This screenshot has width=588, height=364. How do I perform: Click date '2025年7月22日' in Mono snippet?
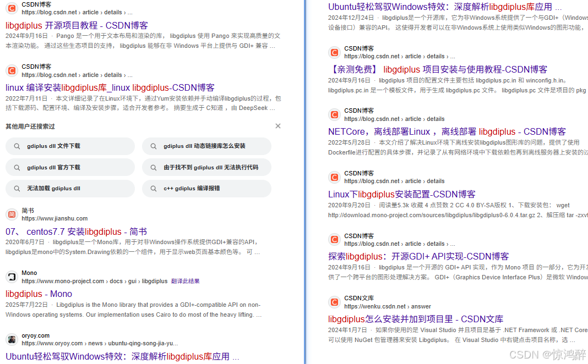point(26,305)
